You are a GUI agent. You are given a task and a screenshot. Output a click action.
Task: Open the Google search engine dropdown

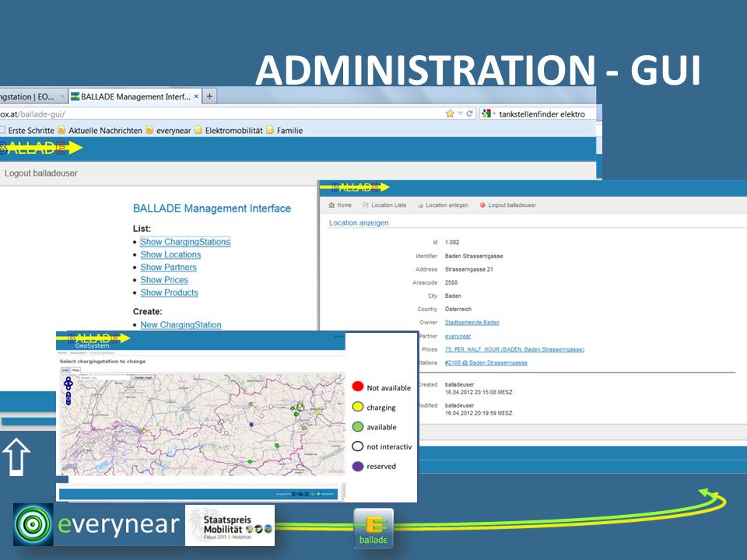[489, 114]
